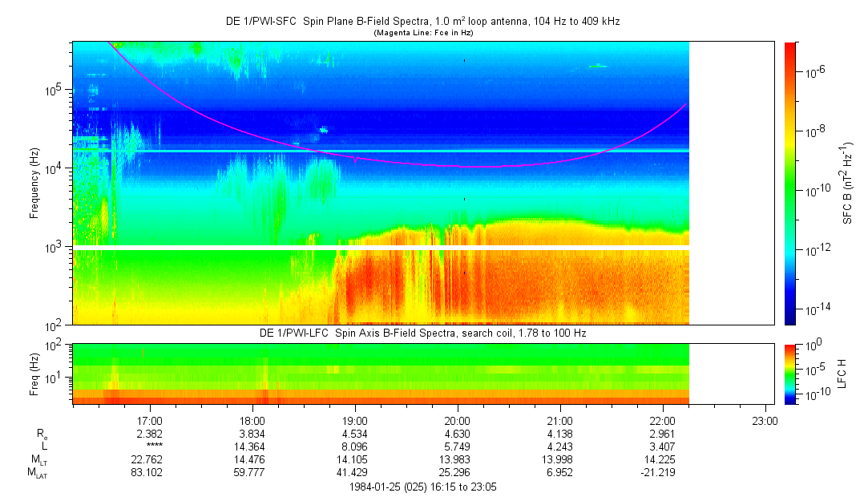Click the LFC H color scale bar
868x497 pixels.
(790, 374)
